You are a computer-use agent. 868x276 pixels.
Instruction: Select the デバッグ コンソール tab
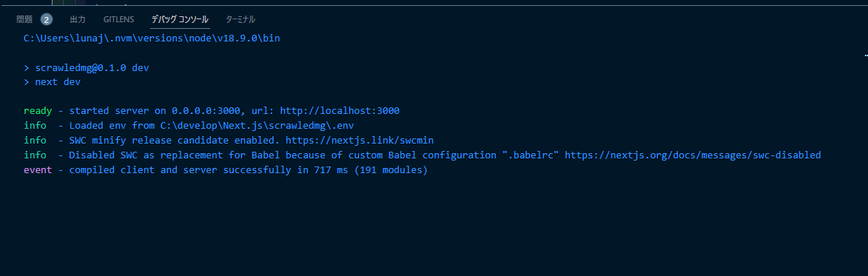pos(180,19)
